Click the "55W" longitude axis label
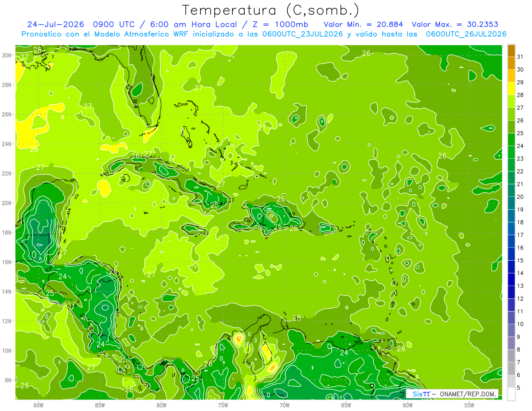The height and width of the screenshot is (411, 532). pos(469,405)
